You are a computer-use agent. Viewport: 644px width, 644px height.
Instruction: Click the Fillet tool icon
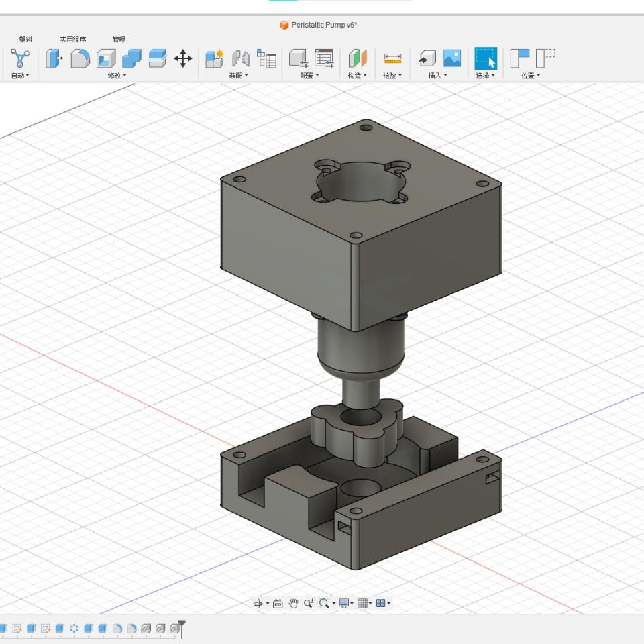(x=80, y=58)
